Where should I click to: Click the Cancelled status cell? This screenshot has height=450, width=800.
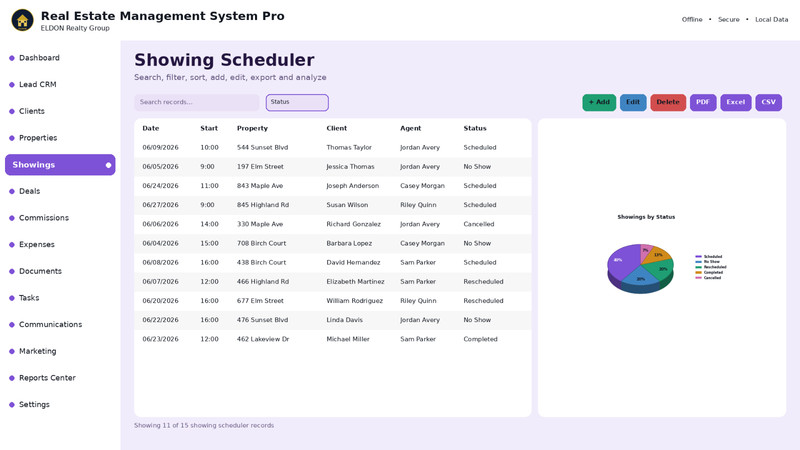pyautogui.click(x=479, y=224)
